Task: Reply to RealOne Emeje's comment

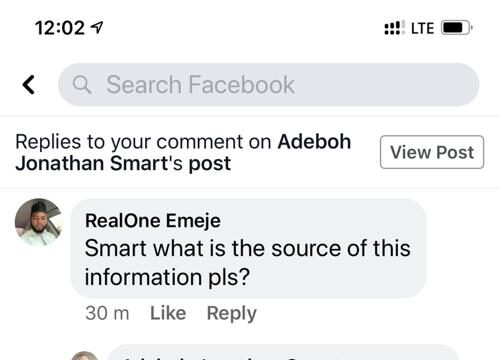Action: coord(232,313)
